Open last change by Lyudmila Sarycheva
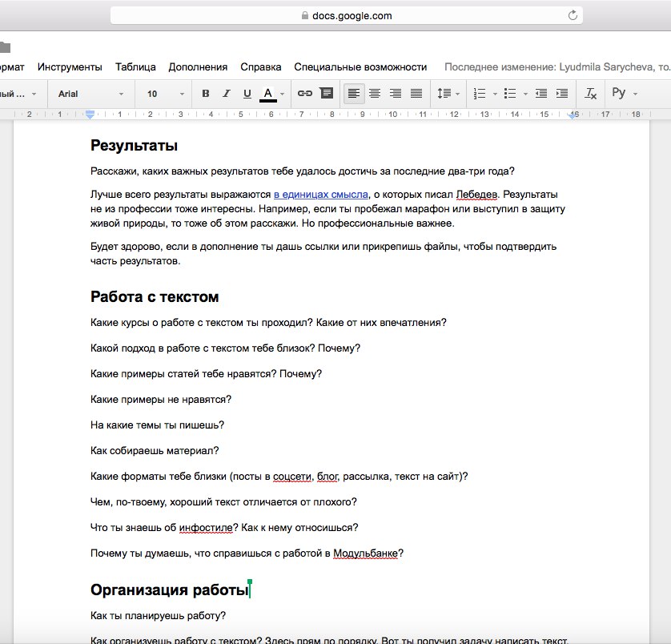Screen dimensions: 671x644 pos(557,66)
